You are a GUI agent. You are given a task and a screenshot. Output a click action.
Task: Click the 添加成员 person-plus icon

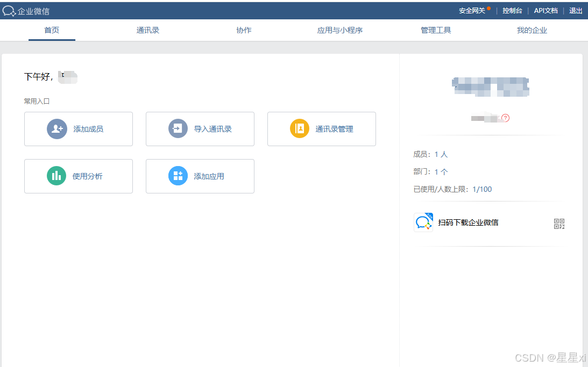pos(56,129)
